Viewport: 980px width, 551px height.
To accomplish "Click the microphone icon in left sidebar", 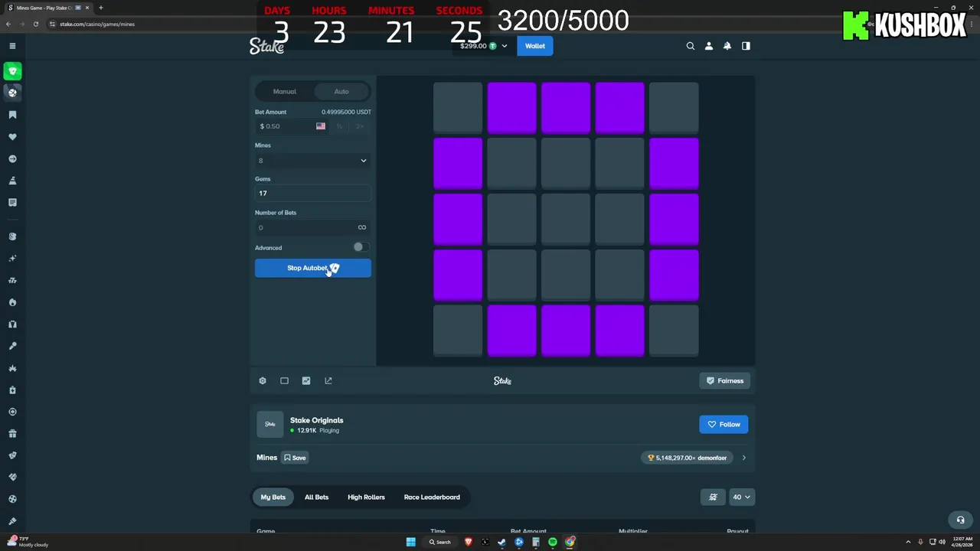I will [12, 346].
